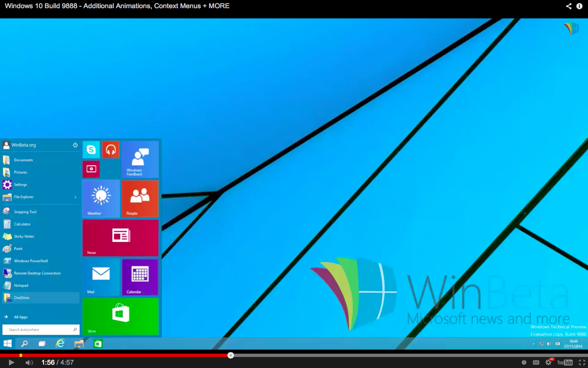Open Pictures from the Start menu

(41, 172)
